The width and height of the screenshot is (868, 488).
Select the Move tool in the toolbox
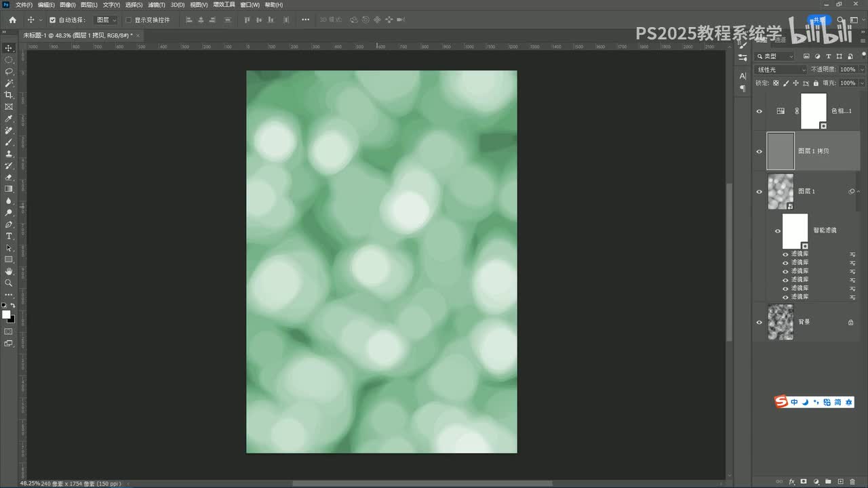[x=9, y=48]
